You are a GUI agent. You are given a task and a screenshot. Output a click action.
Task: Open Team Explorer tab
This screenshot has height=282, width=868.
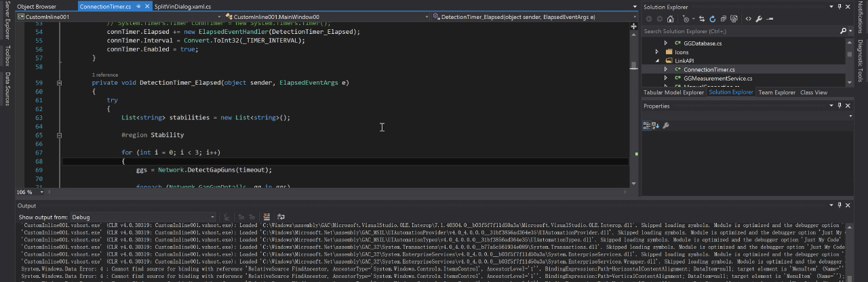(x=776, y=92)
